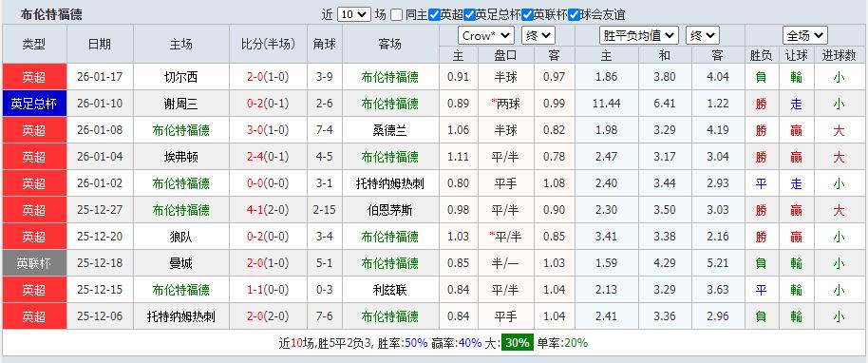This screenshot has width=868, height=363.
Task: Click the 类型 column header
Action: tap(34, 44)
